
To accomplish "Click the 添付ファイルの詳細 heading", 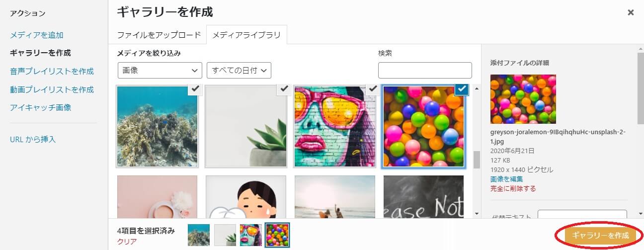I will click(x=519, y=63).
